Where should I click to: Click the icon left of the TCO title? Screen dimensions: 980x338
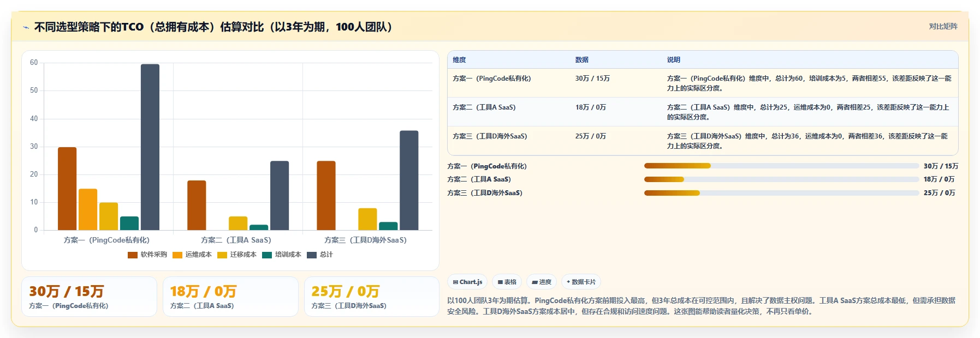[26, 27]
